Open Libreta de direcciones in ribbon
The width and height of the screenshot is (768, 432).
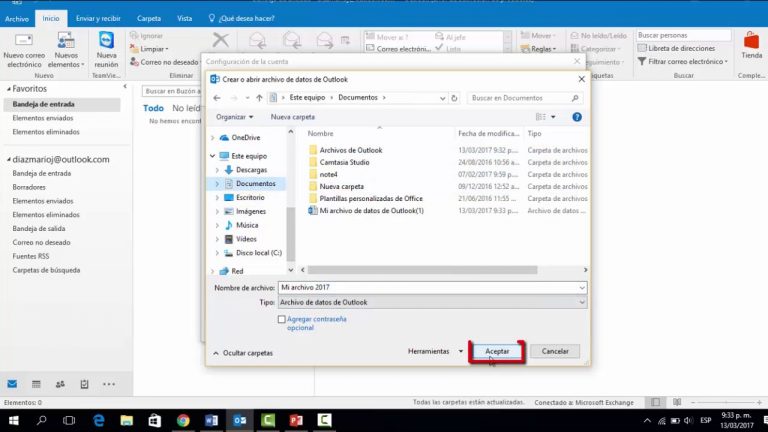click(x=676, y=48)
